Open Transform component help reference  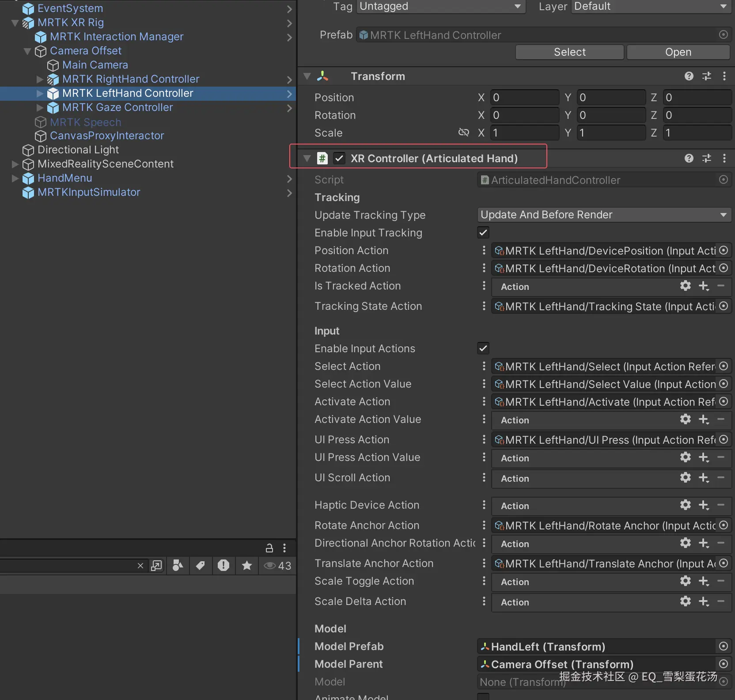tap(689, 76)
